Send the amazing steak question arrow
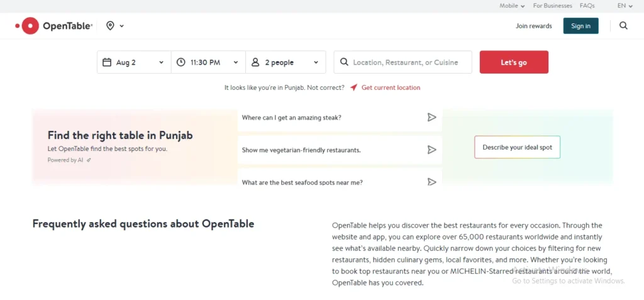Screen dimensions: 644x300 [x=431, y=118]
